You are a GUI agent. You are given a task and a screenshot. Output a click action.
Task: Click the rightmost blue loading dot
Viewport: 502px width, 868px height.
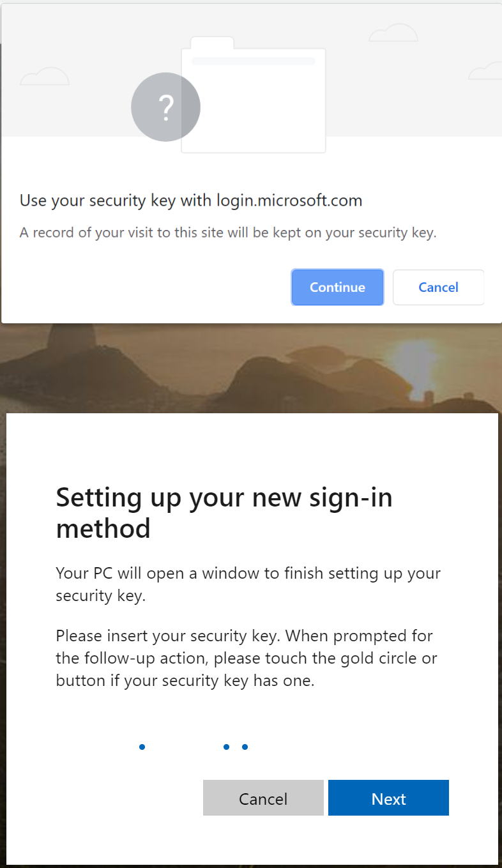(x=245, y=747)
